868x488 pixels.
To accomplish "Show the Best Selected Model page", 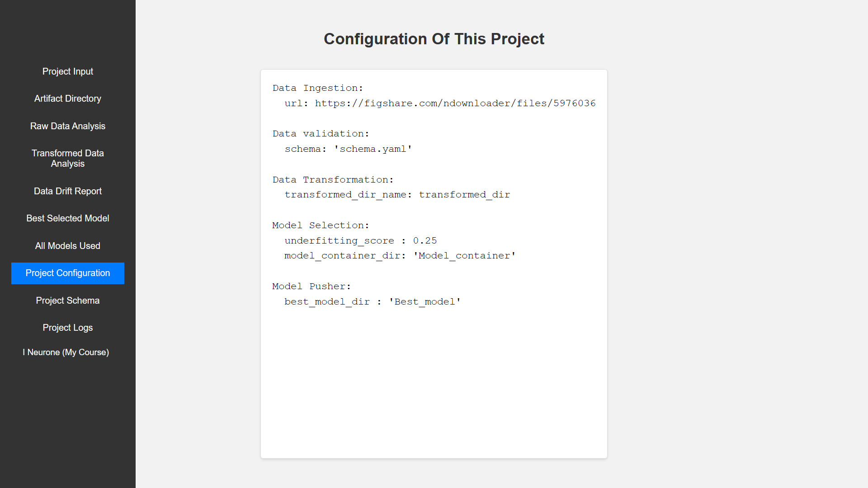I will point(67,218).
